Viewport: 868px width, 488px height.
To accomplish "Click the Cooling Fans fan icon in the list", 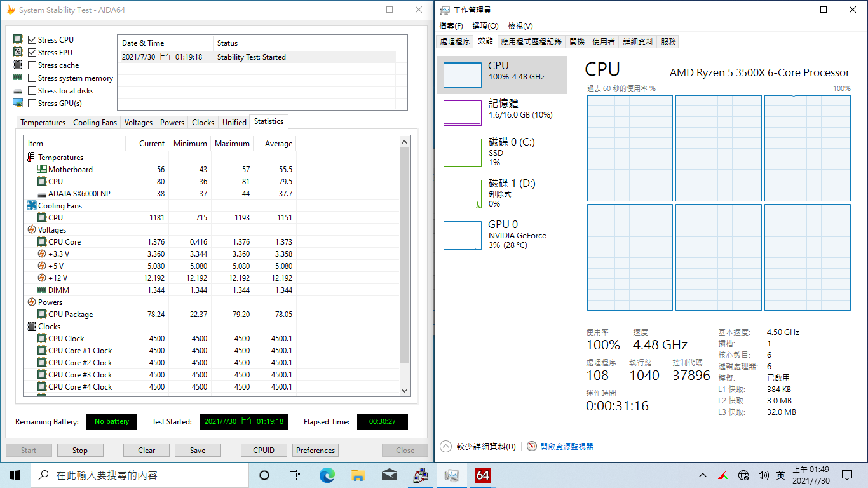I will pyautogui.click(x=32, y=205).
